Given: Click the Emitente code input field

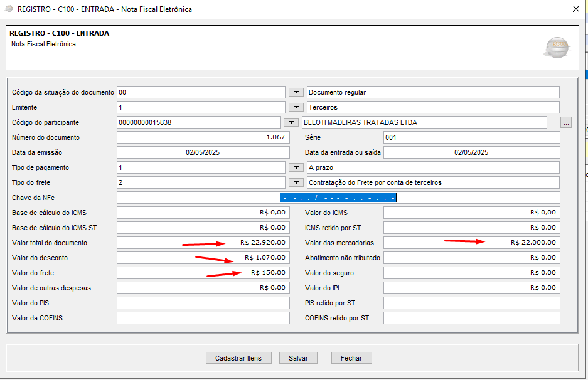Looking at the screenshot, I should [x=201, y=107].
